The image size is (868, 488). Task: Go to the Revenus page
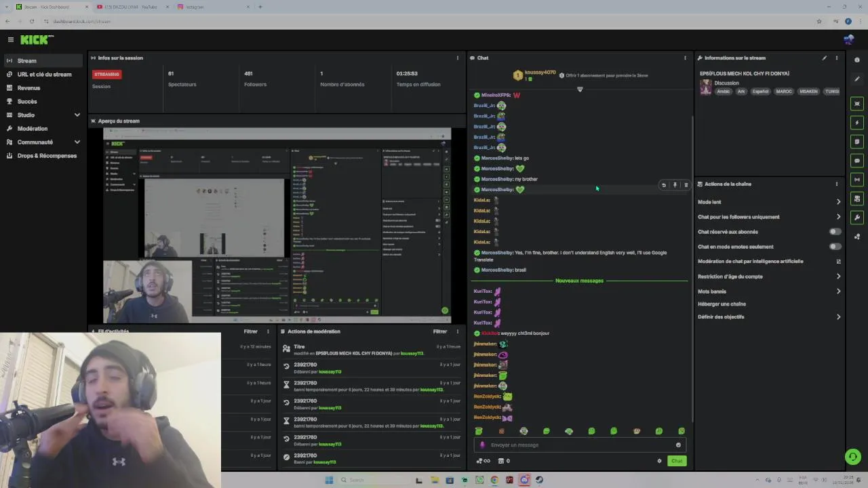(x=43, y=88)
